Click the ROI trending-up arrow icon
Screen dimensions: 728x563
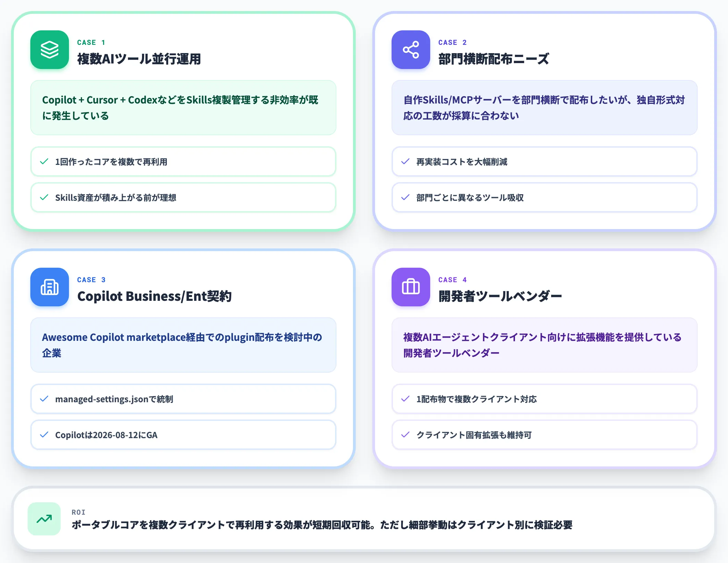44,519
